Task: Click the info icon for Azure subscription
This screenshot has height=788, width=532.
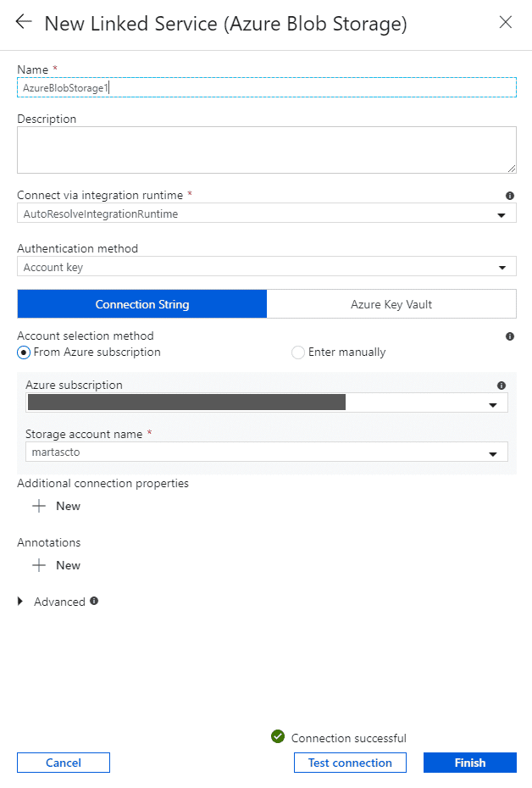Action: click(501, 386)
